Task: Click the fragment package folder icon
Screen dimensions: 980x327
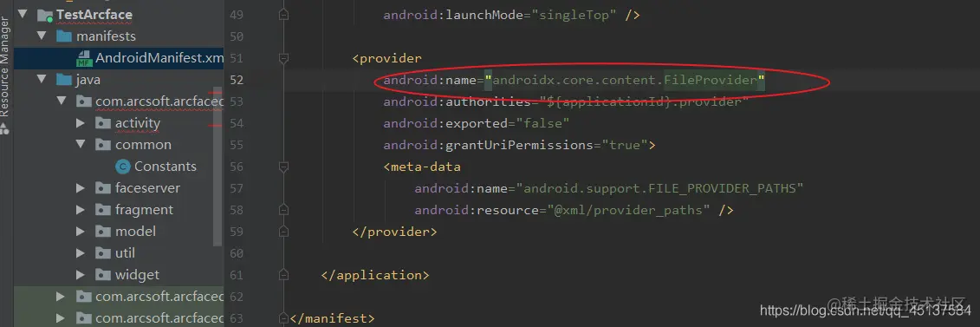Action: (103, 209)
